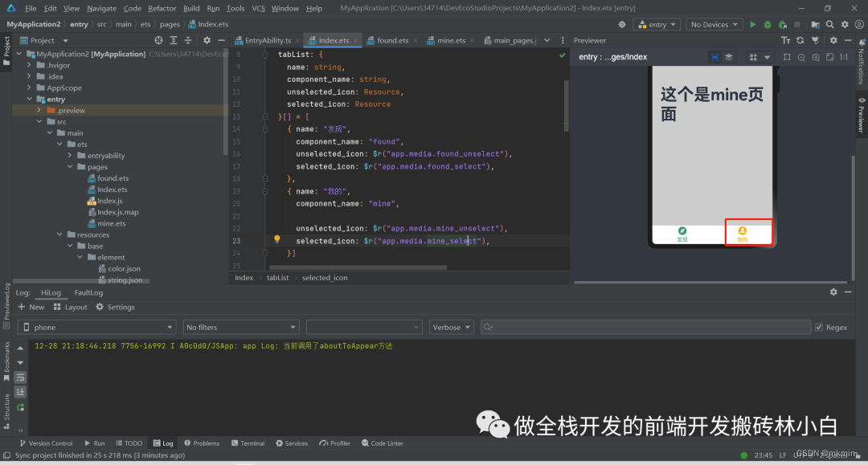Screen dimensions: 868x465
Task: Run the app with the green play icon
Action: (x=752, y=24)
